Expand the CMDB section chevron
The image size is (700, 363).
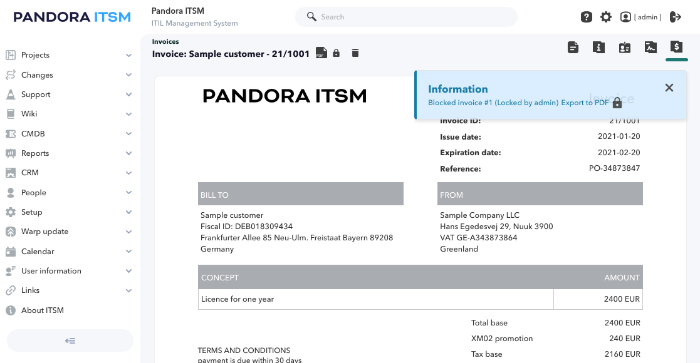[x=129, y=134]
